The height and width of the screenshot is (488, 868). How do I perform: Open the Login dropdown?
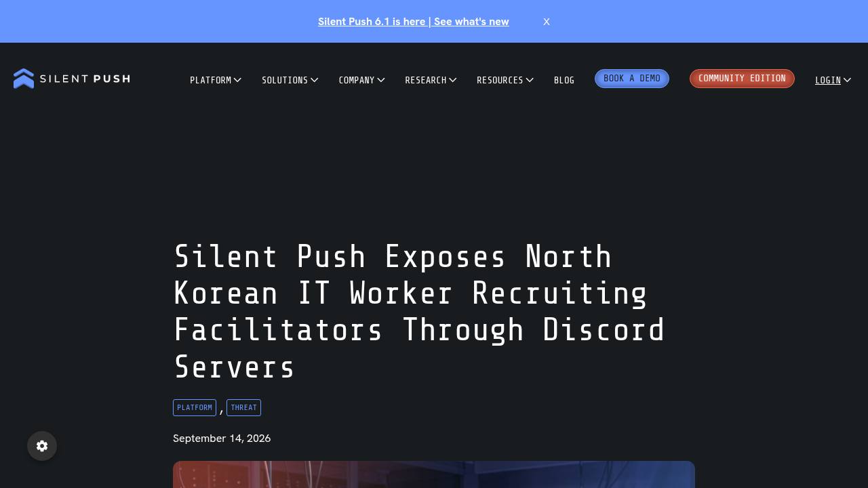[833, 80]
